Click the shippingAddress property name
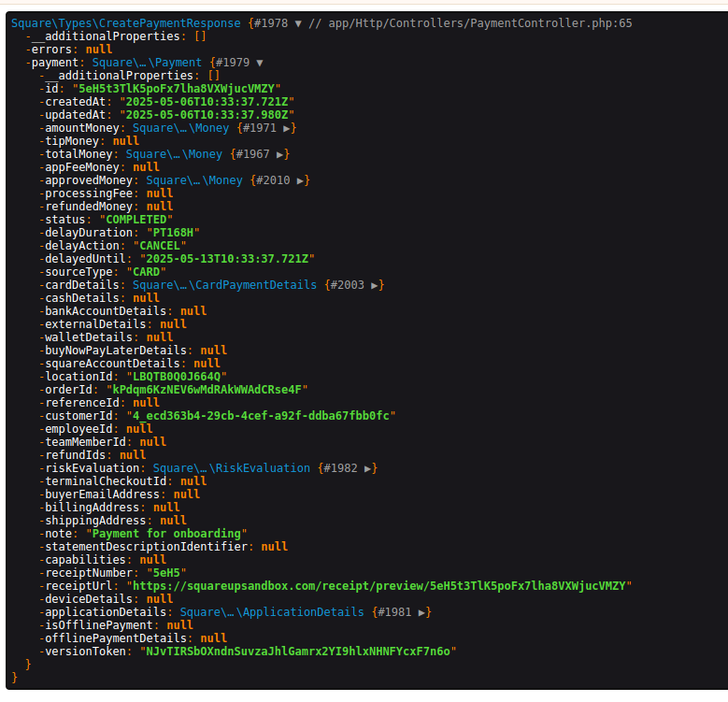The width and height of the screenshot is (728, 702). [95, 521]
